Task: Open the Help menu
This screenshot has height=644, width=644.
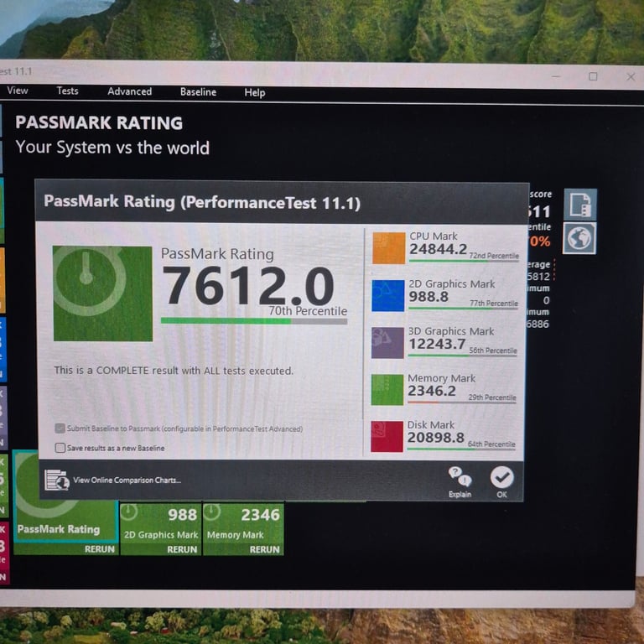Action: (255, 93)
